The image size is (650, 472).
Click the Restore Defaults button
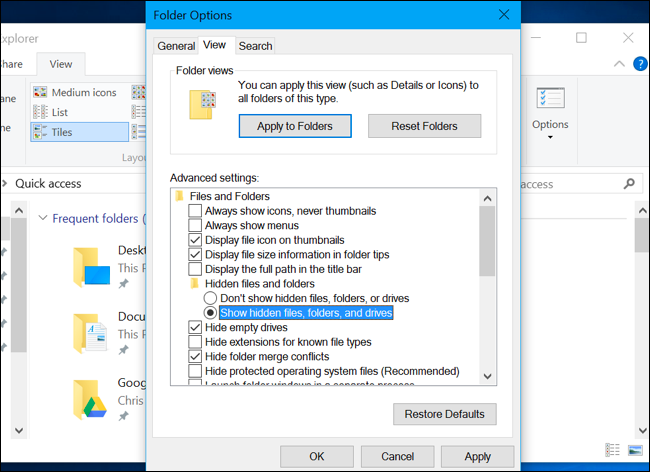444,414
